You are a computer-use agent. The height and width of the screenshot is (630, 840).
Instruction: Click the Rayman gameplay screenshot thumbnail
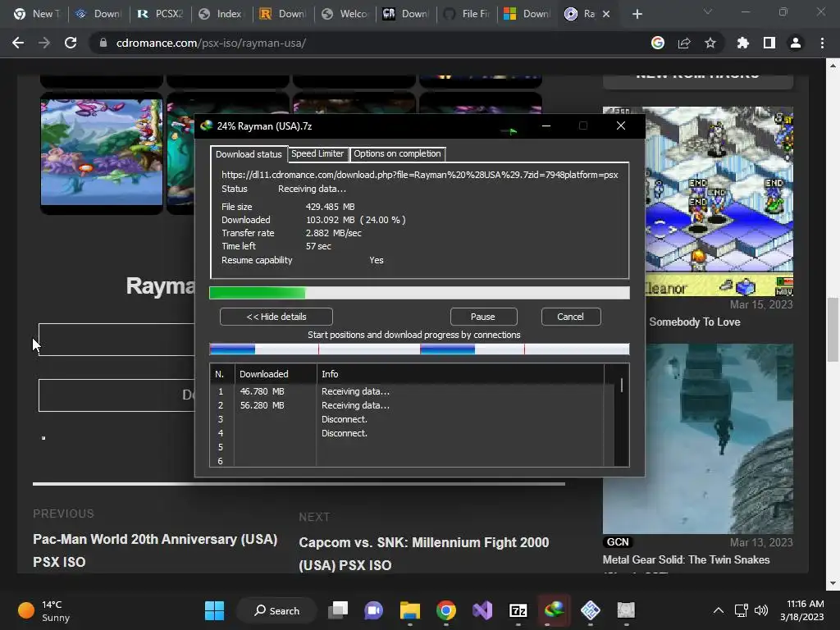tap(102, 152)
